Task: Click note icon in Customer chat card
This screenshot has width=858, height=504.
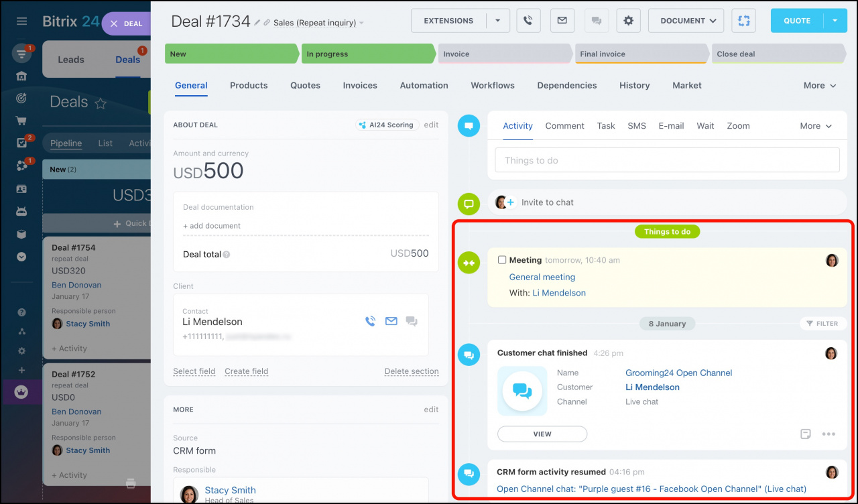Action: (x=806, y=434)
